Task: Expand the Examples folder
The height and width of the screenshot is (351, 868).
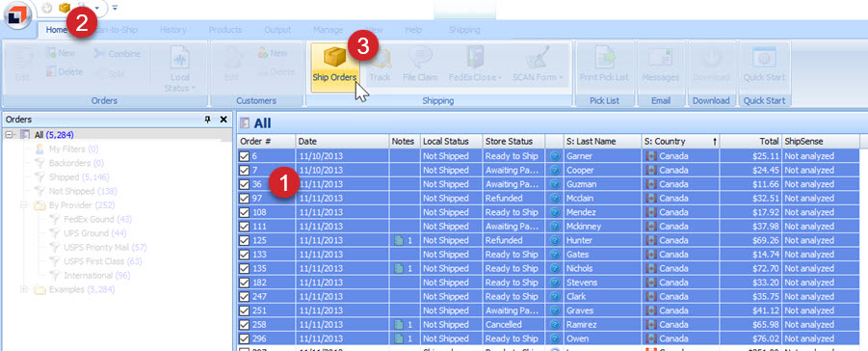Action: 24,289
